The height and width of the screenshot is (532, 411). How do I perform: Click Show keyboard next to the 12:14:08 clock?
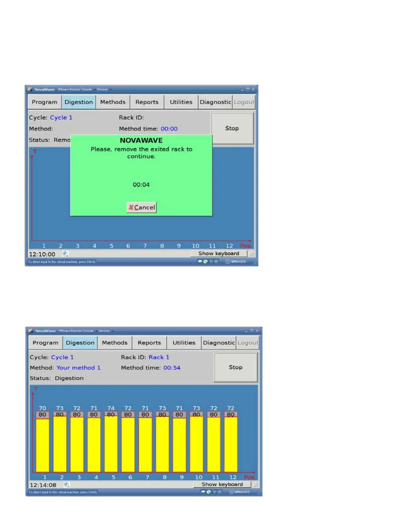pos(222,484)
